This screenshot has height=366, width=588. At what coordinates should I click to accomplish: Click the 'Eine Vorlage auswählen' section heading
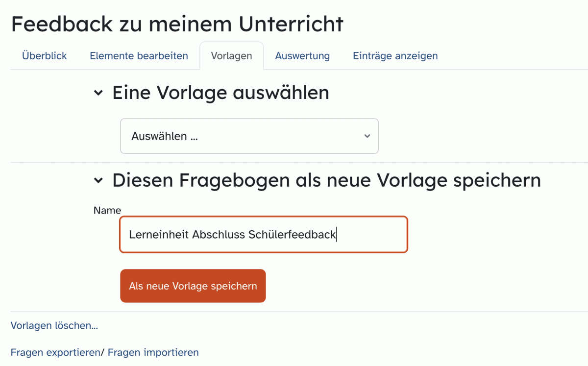[x=220, y=93]
